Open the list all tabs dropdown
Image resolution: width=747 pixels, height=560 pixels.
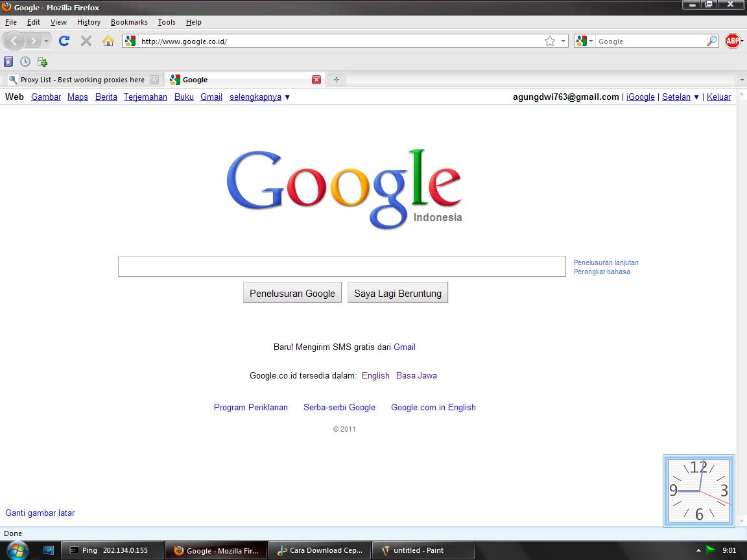pyautogui.click(x=741, y=80)
